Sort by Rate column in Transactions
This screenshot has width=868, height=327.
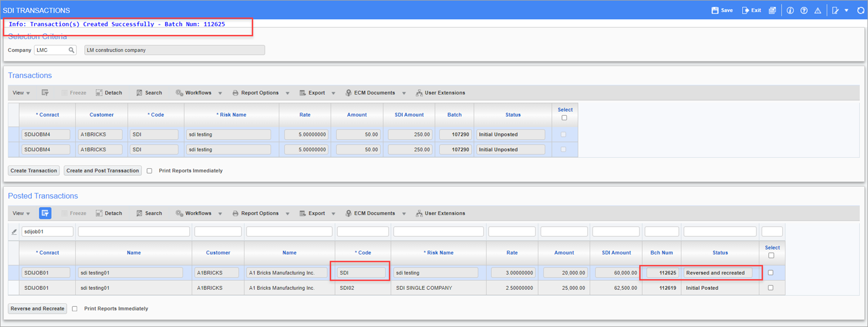[305, 115]
